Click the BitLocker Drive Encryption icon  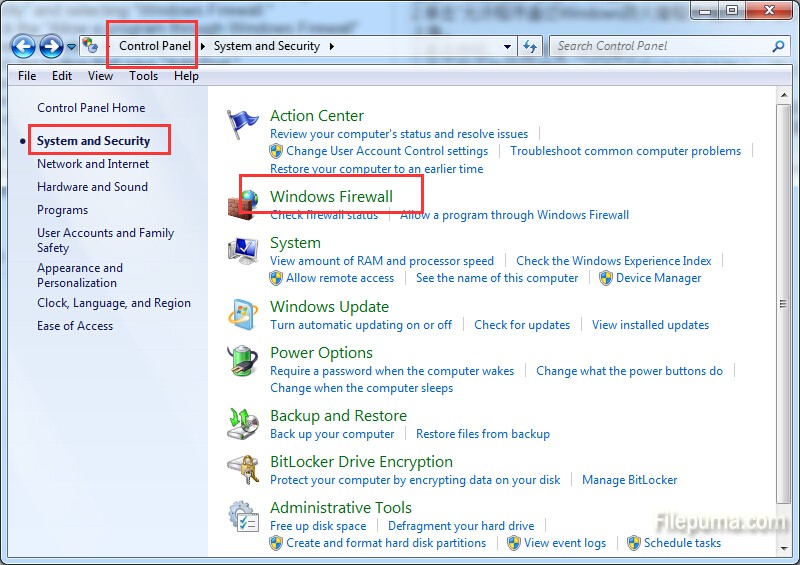tap(243, 470)
